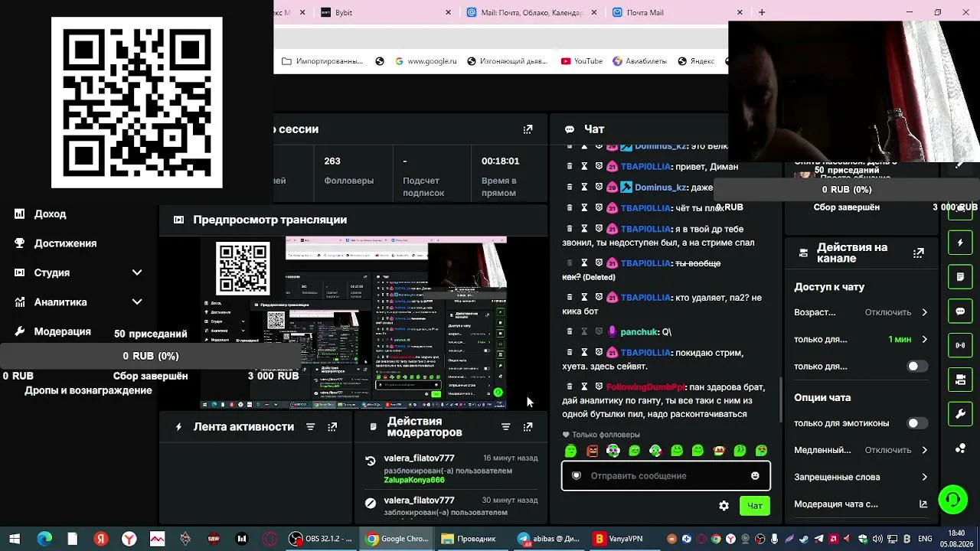
Task: Open Telegram abibas taskbar window
Action: (548, 539)
